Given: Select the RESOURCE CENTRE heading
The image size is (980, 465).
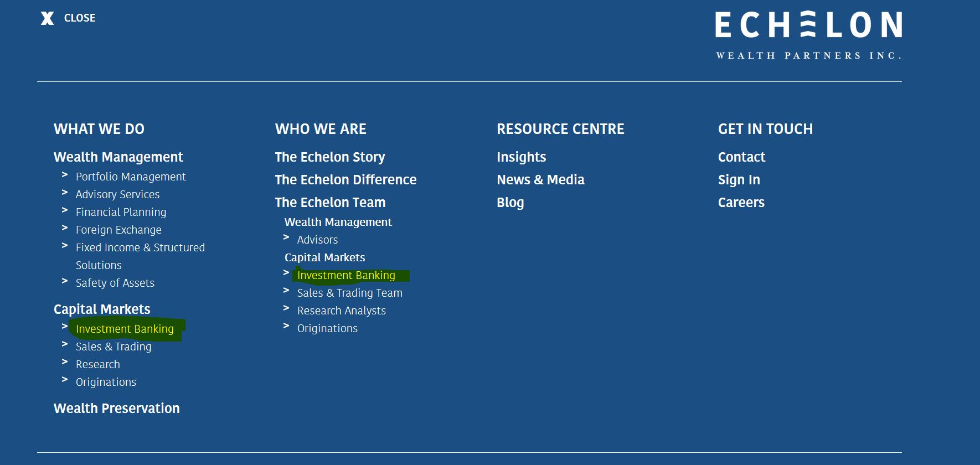Looking at the screenshot, I should point(560,129).
